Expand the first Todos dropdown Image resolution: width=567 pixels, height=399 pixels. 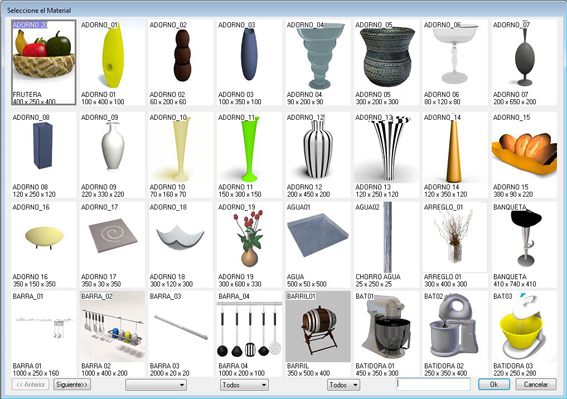click(244, 385)
